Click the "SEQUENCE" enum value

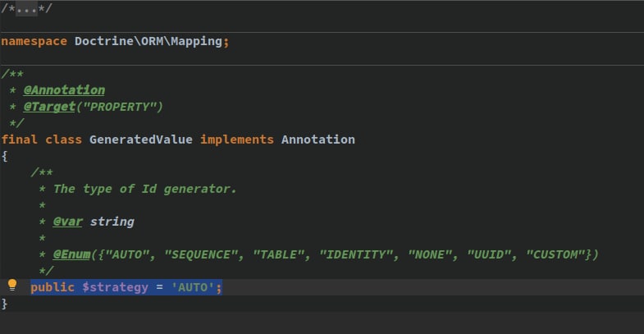click(200, 254)
